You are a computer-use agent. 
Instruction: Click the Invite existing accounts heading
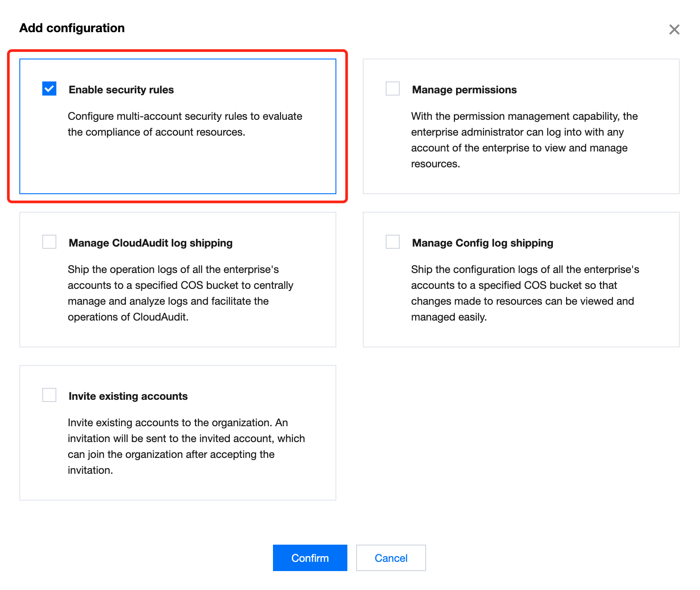[128, 396]
